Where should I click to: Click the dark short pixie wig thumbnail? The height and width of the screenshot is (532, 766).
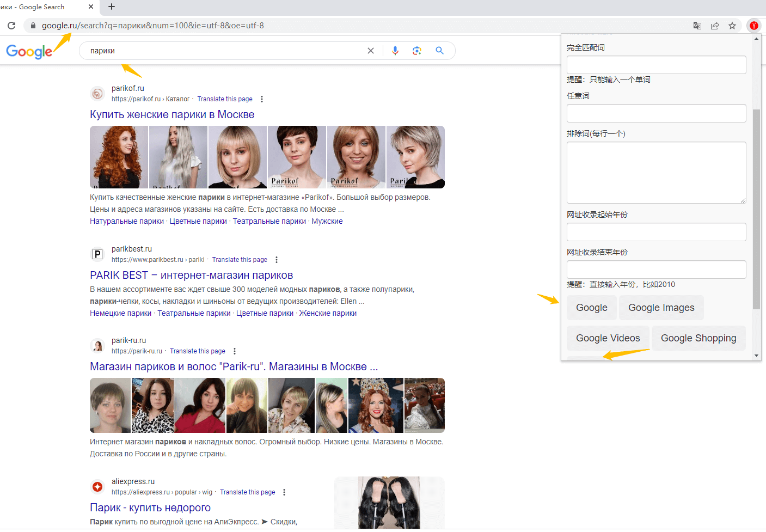click(x=297, y=157)
